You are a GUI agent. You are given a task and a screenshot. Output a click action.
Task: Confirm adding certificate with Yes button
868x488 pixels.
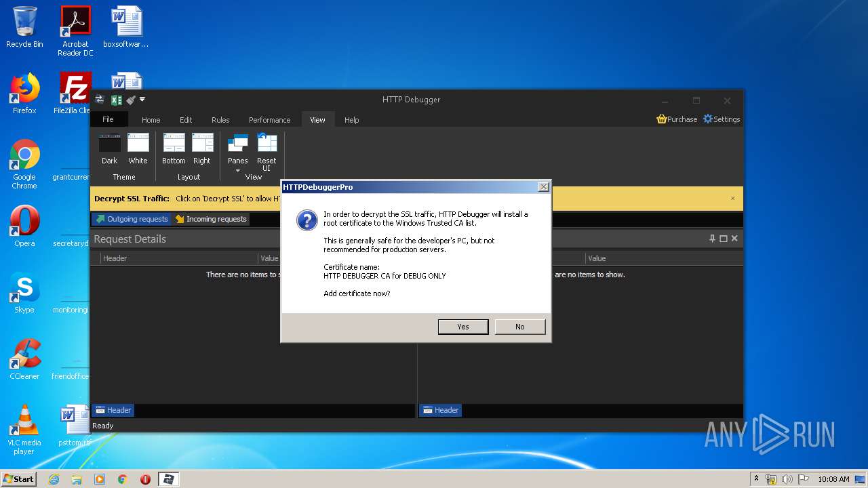click(x=463, y=327)
